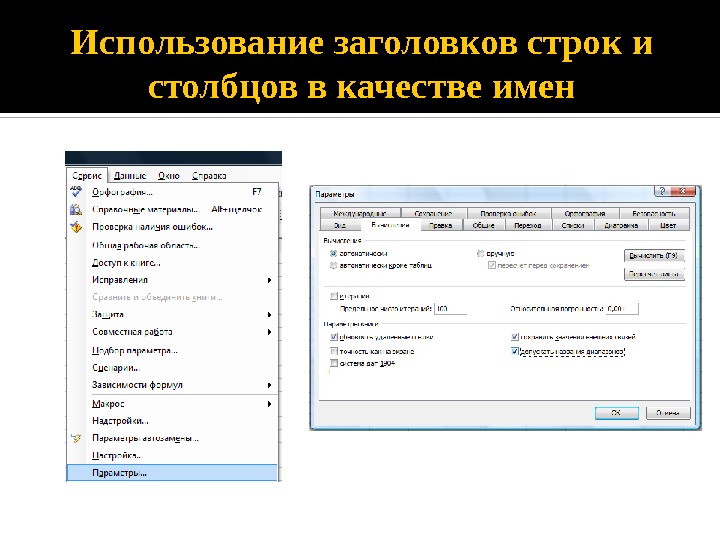
Task: Switch to the Сохранение tab
Action: (x=433, y=214)
